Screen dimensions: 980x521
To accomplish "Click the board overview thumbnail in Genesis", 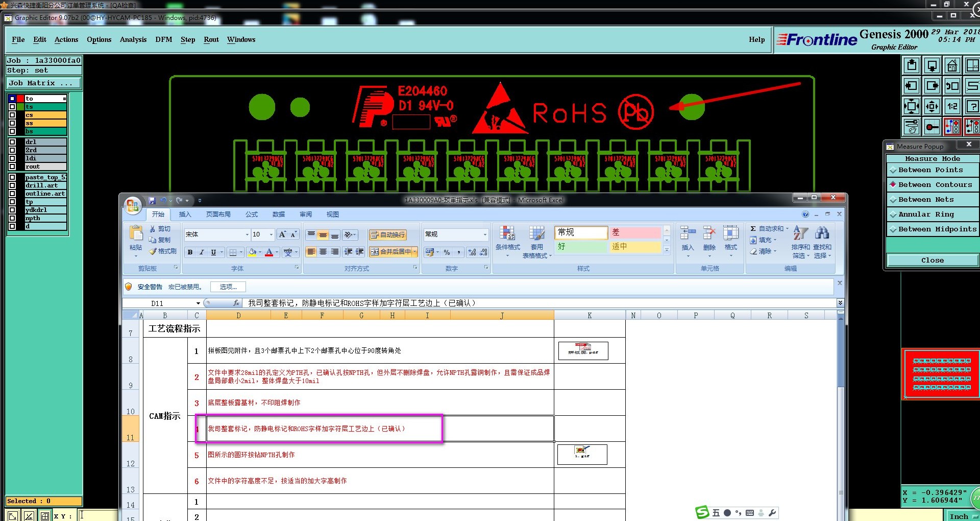I will (942, 374).
